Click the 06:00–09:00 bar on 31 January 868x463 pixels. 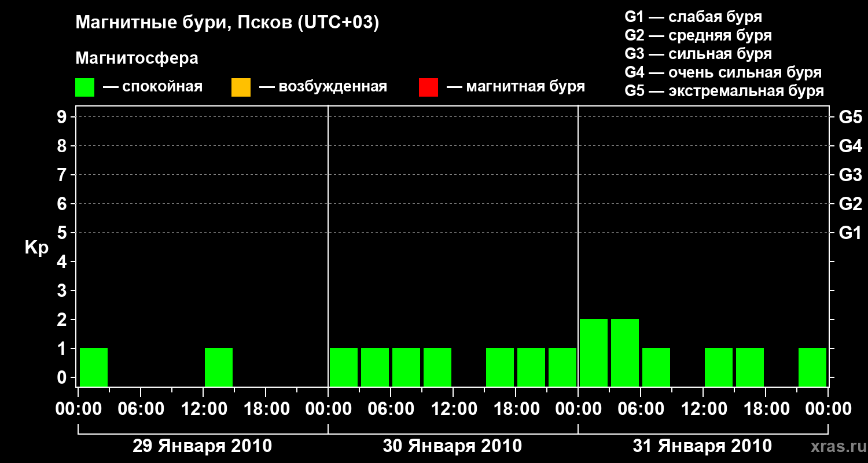coord(656,367)
